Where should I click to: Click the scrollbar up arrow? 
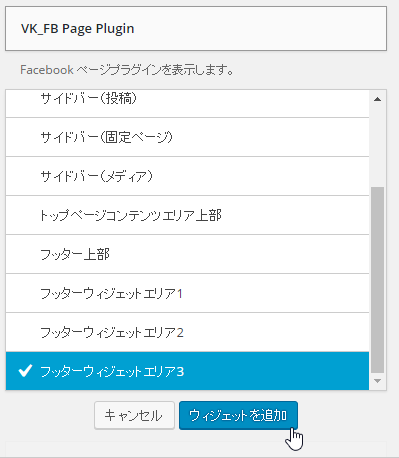click(x=377, y=99)
